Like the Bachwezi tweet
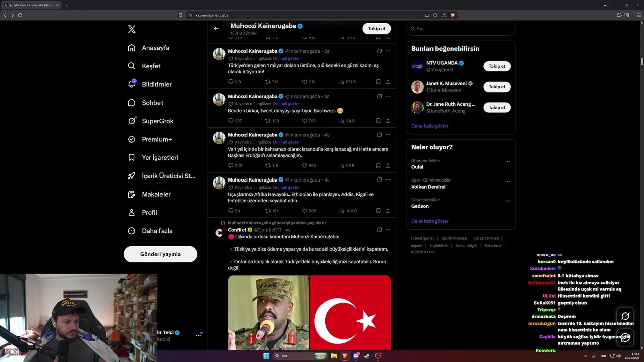This screenshot has height=362, width=644. 309,121
